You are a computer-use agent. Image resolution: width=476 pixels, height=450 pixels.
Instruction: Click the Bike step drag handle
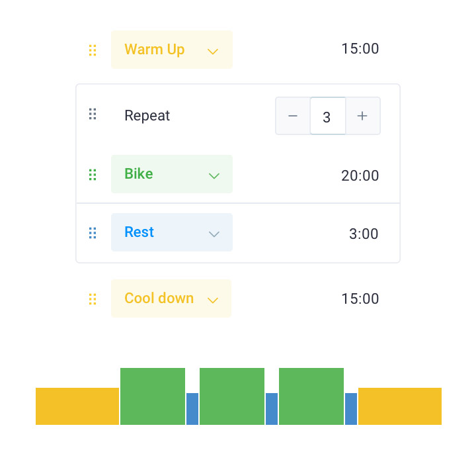(93, 174)
